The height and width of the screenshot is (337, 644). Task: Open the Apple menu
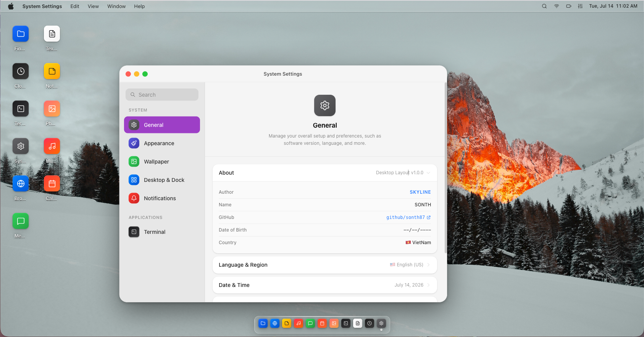pos(11,6)
